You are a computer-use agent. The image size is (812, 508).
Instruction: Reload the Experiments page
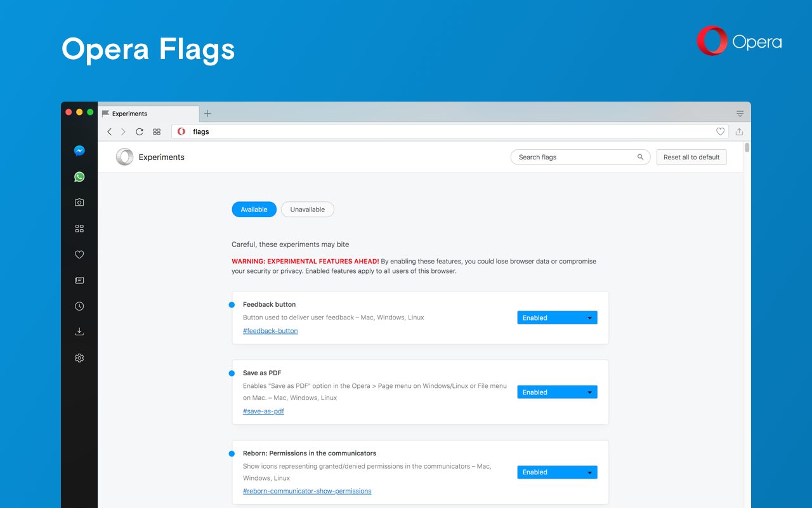click(139, 131)
